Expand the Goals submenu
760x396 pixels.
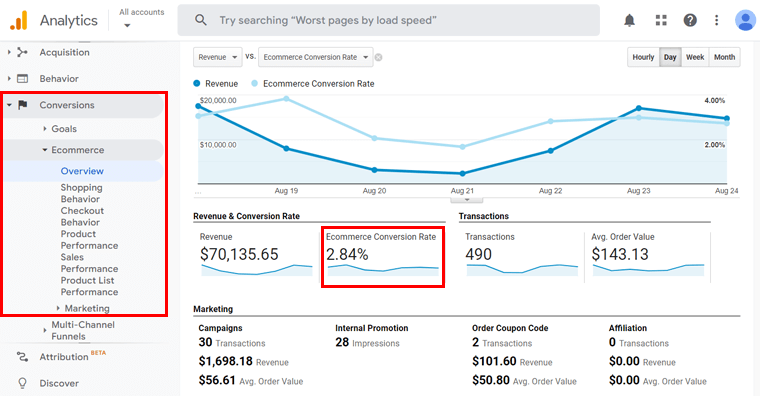click(x=45, y=129)
